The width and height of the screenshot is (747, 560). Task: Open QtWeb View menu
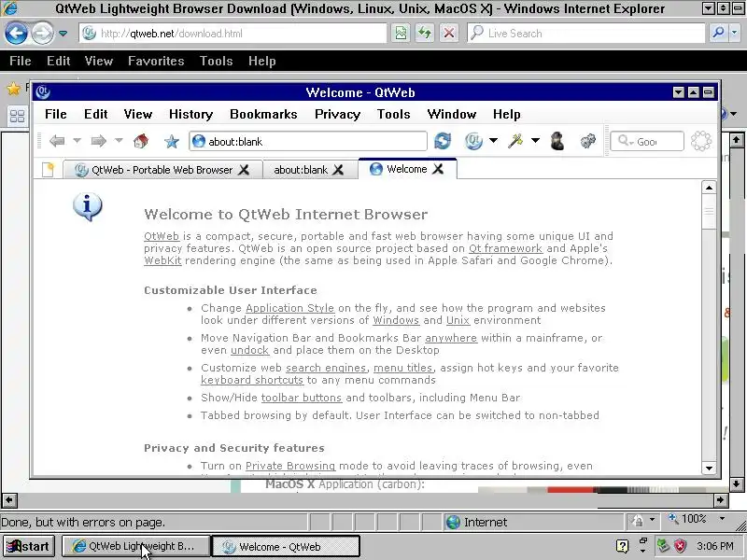point(137,114)
